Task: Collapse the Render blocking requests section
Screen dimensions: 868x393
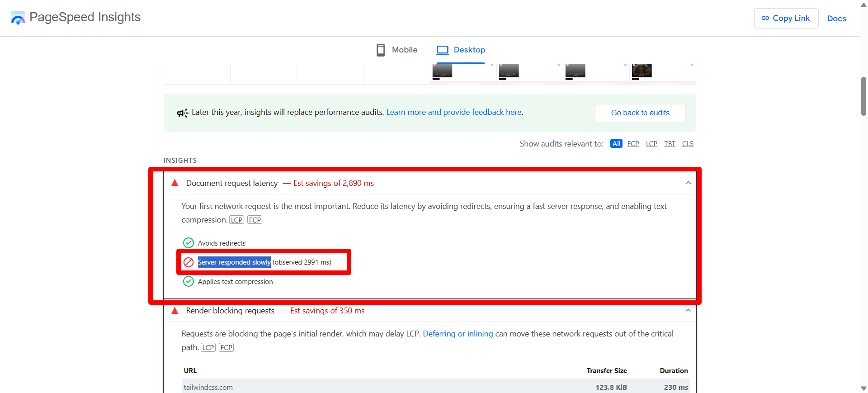Action: point(688,311)
